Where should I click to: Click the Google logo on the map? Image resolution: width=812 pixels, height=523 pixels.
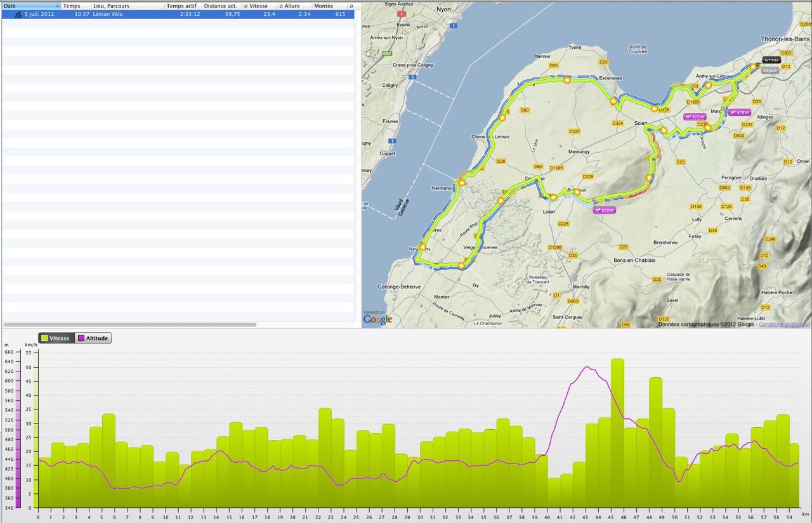click(x=377, y=320)
